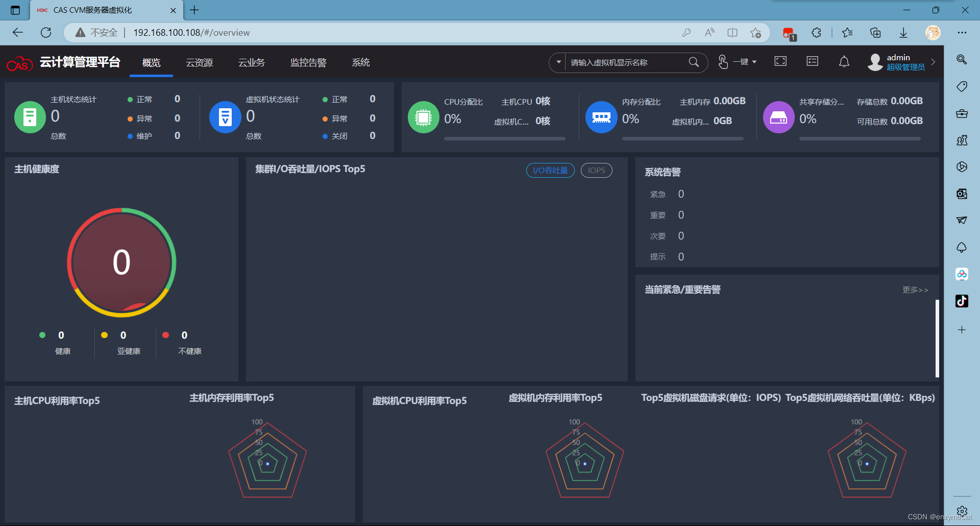Viewport: 980px width, 526px height.
Task: Open the browser settings ellipsis menu
Action: 962,32
